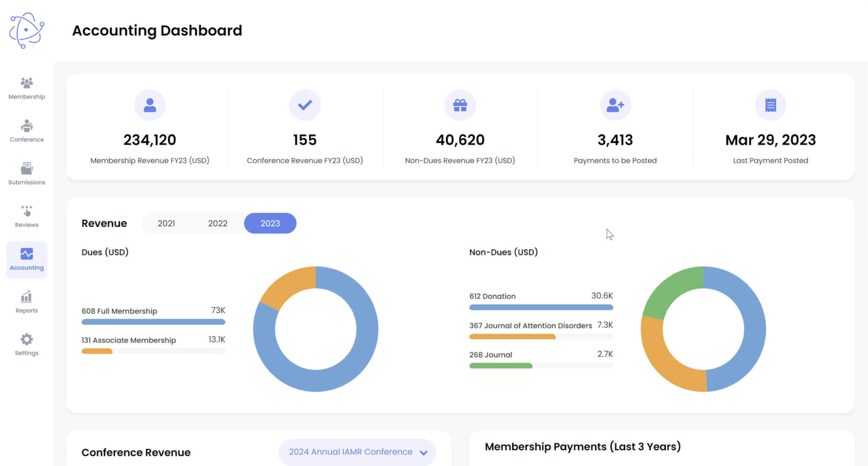
Task: Expand the 2024 Annual IAMR Conference dropdown
Action: [357, 452]
